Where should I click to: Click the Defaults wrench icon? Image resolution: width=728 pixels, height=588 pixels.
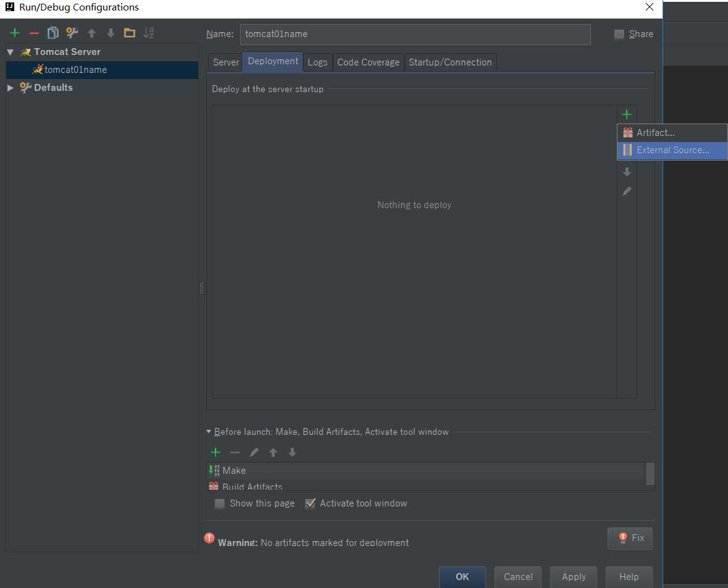coord(25,87)
